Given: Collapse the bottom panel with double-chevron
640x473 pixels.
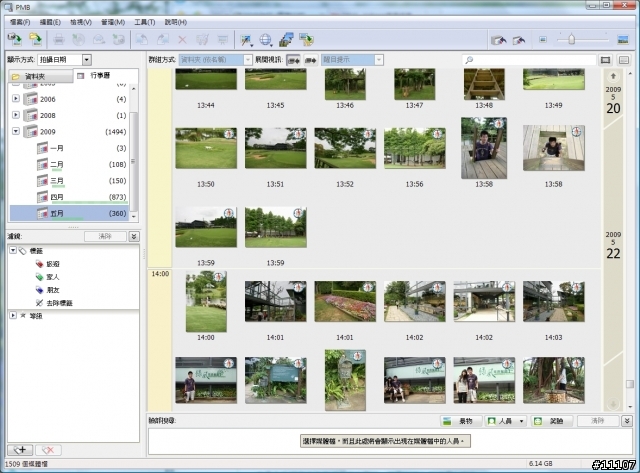Looking at the screenshot, I should pos(627,421).
